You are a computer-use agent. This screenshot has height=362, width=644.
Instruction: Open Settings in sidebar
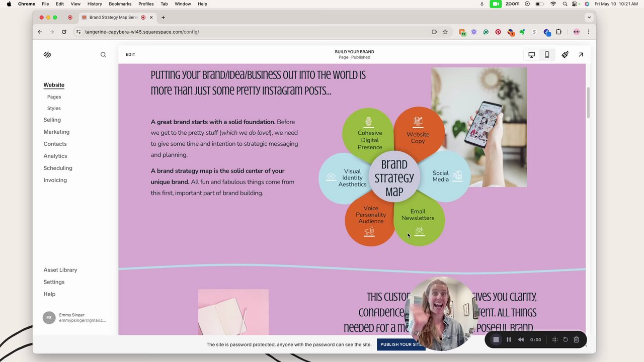[x=54, y=282]
